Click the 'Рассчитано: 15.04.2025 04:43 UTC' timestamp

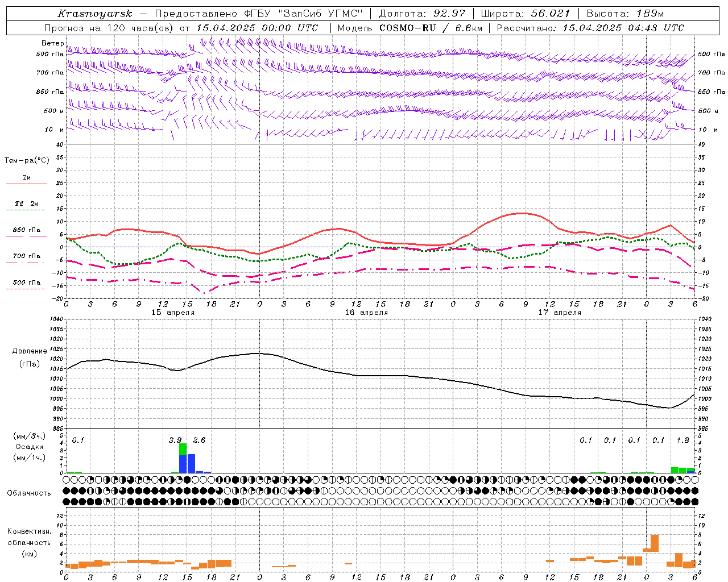pyautogui.click(x=590, y=28)
